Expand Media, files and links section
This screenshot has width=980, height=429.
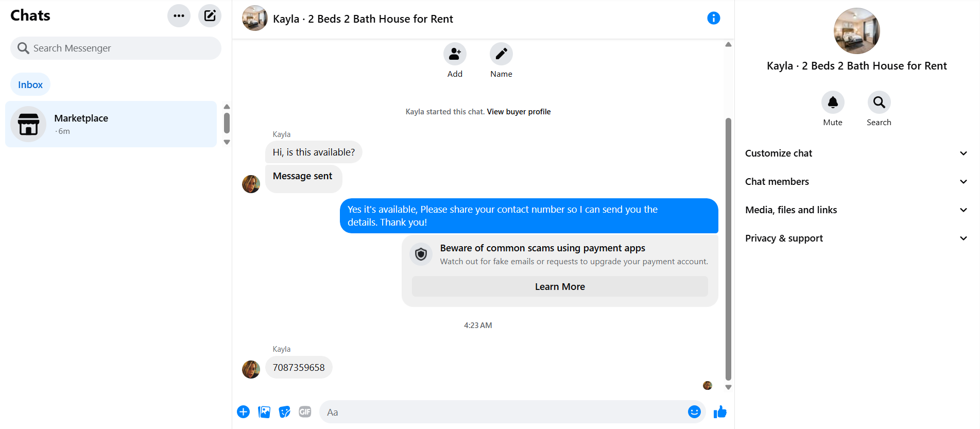pyautogui.click(x=856, y=210)
